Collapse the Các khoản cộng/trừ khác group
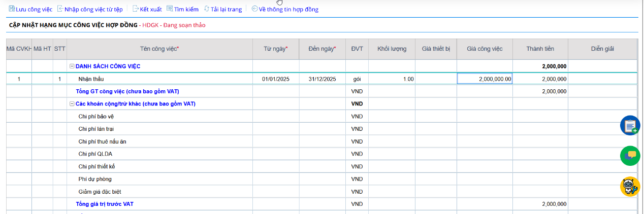 [x=72, y=104]
